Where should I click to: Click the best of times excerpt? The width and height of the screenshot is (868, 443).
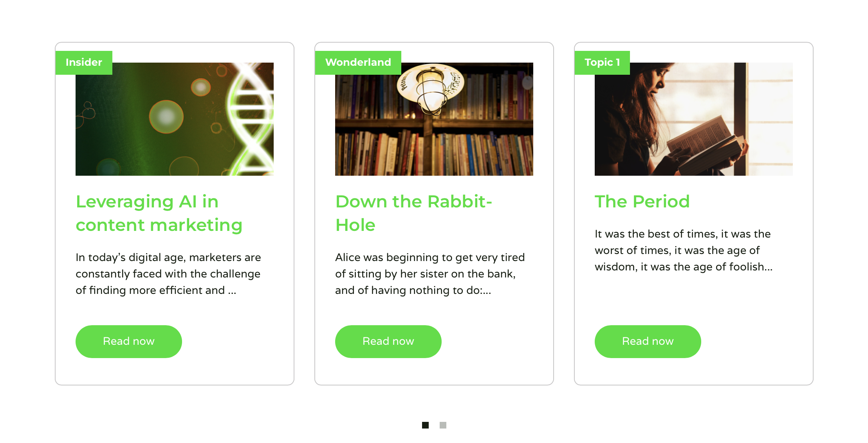[684, 250]
